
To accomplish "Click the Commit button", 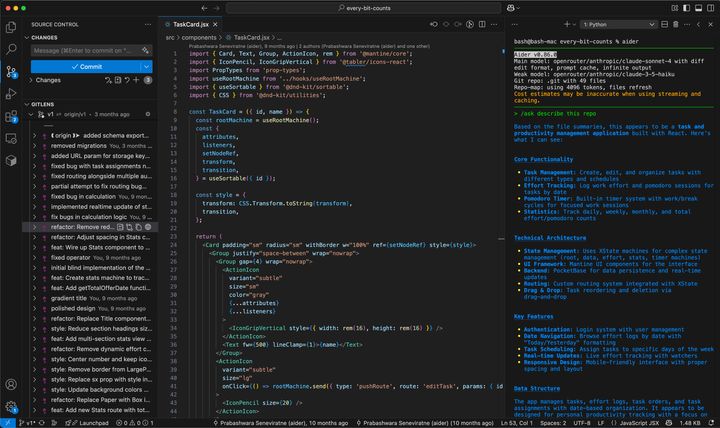I will 86,67.
